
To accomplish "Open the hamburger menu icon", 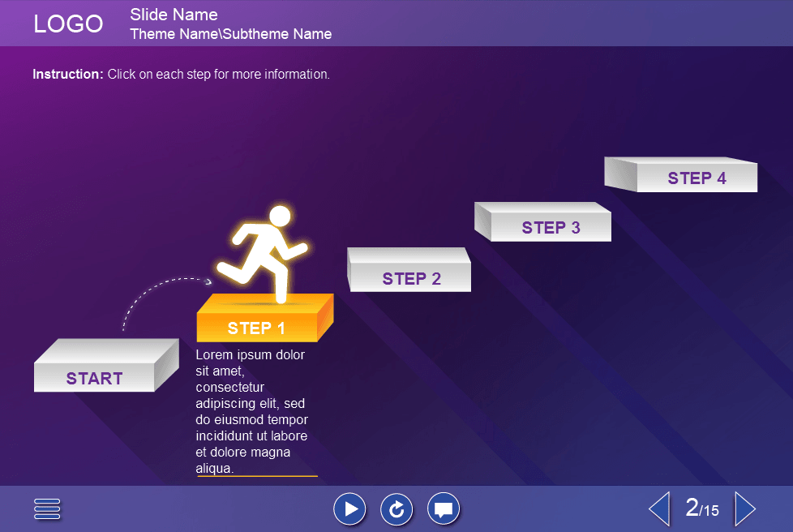I will [x=47, y=508].
